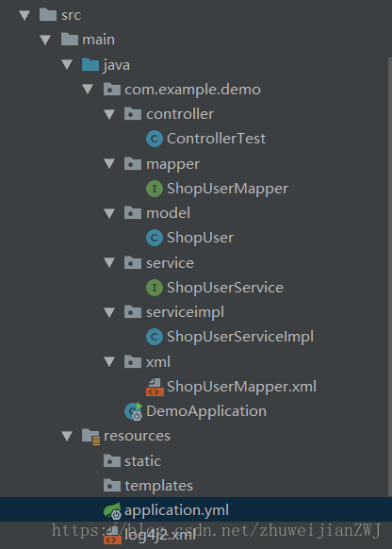Click the DemoApplication Spring Boot run icon
Screen dimensions: 392x549
[134, 411]
